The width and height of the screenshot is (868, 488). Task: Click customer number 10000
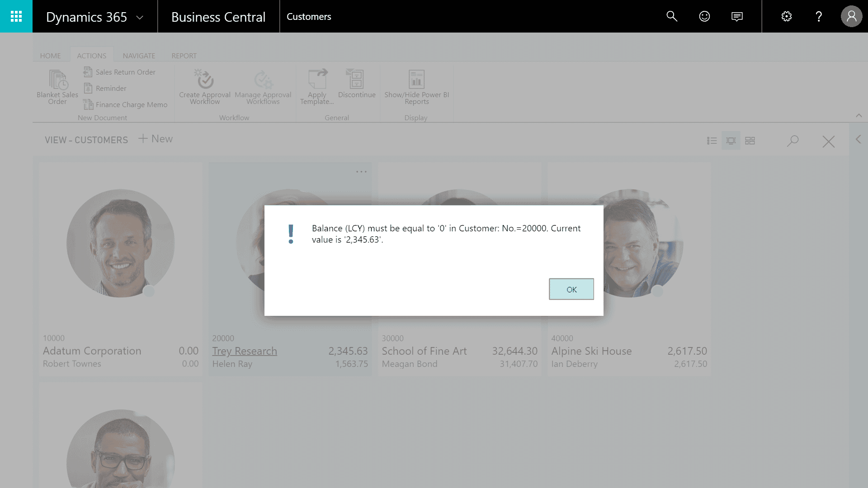pyautogui.click(x=54, y=338)
